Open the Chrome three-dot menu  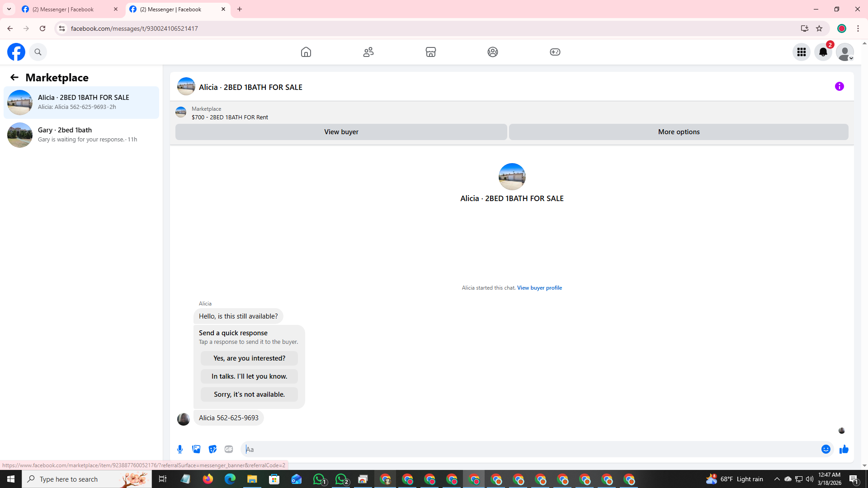click(858, 28)
